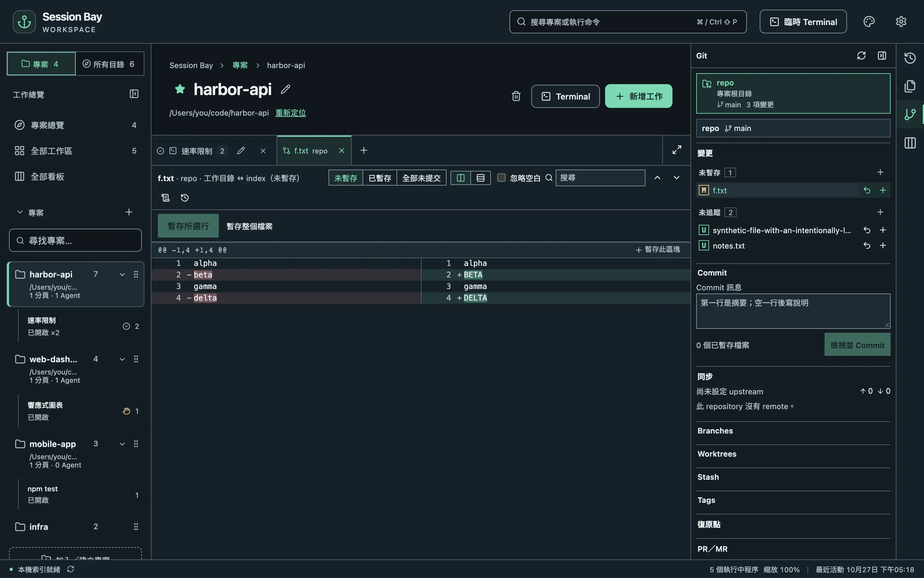
Task: Discard changes for f.txt
Action: tap(867, 190)
